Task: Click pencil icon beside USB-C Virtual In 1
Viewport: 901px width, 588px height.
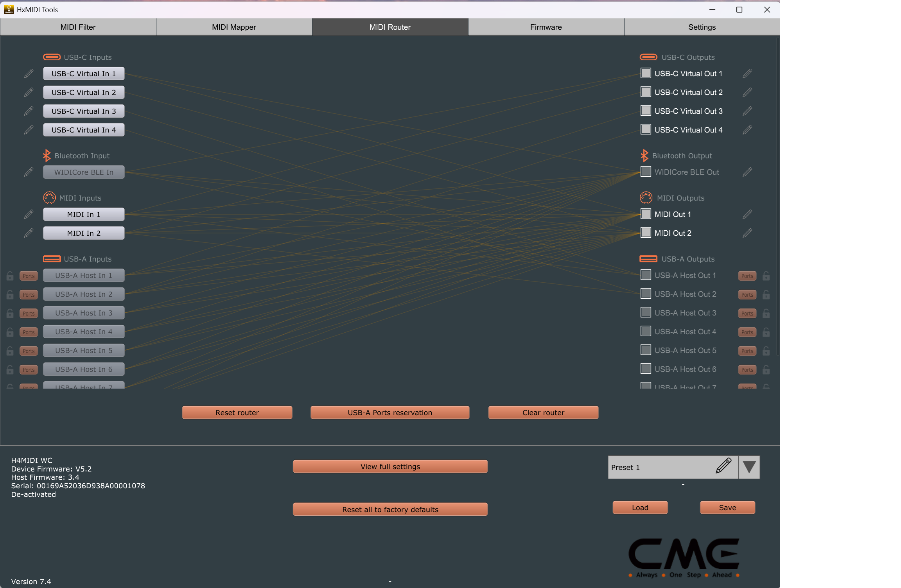Action: pos(29,73)
